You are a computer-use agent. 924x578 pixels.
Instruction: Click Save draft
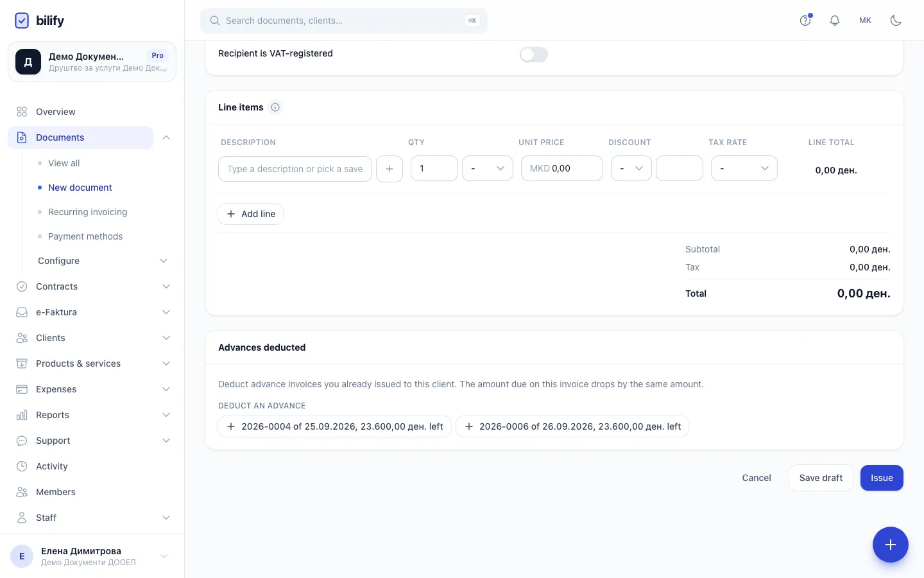coord(821,478)
